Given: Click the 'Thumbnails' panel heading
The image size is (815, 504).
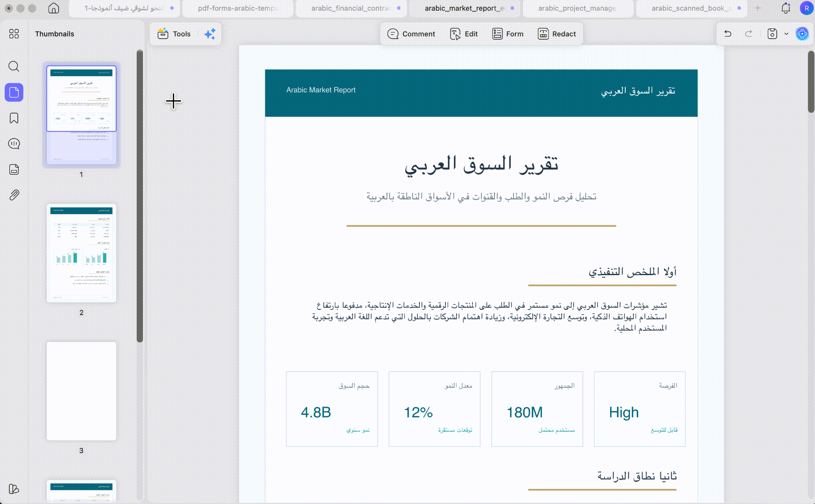Looking at the screenshot, I should tap(55, 34).
